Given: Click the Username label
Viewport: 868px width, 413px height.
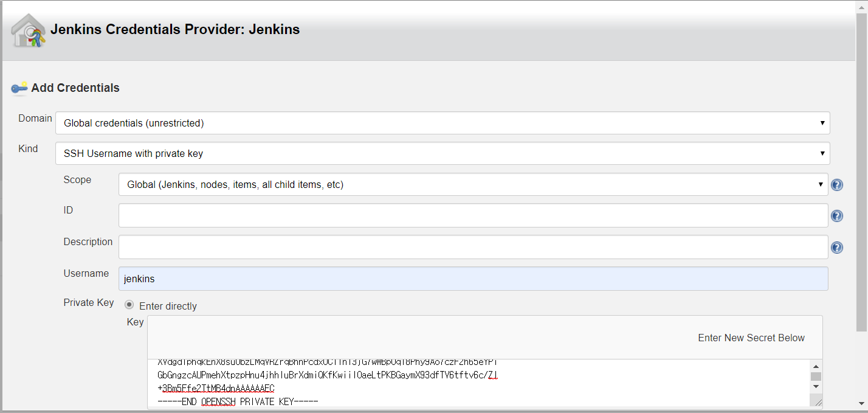Looking at the screenshot, I should coord(86,274).
